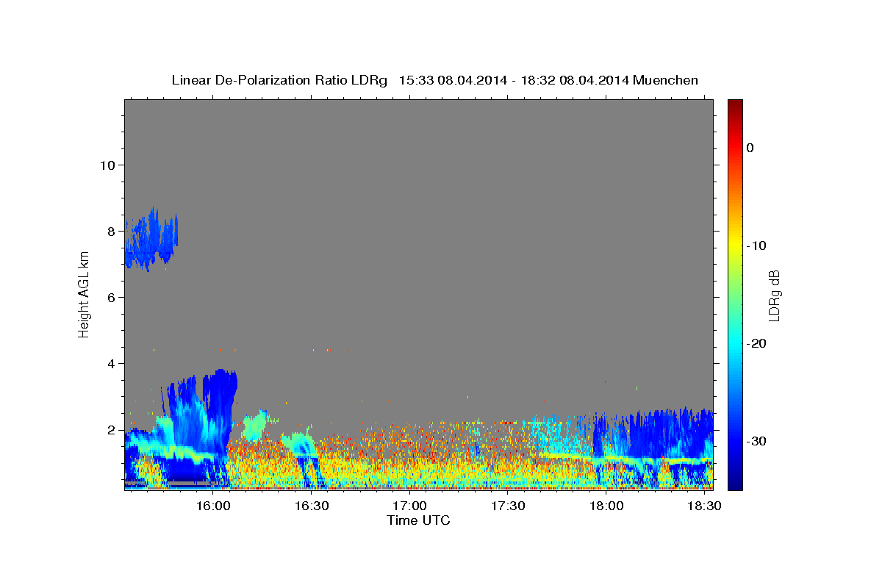The width and height of the screenshot is (882, 588).
Task: Click the dark red top of colorbar
Action: (735, 107)
